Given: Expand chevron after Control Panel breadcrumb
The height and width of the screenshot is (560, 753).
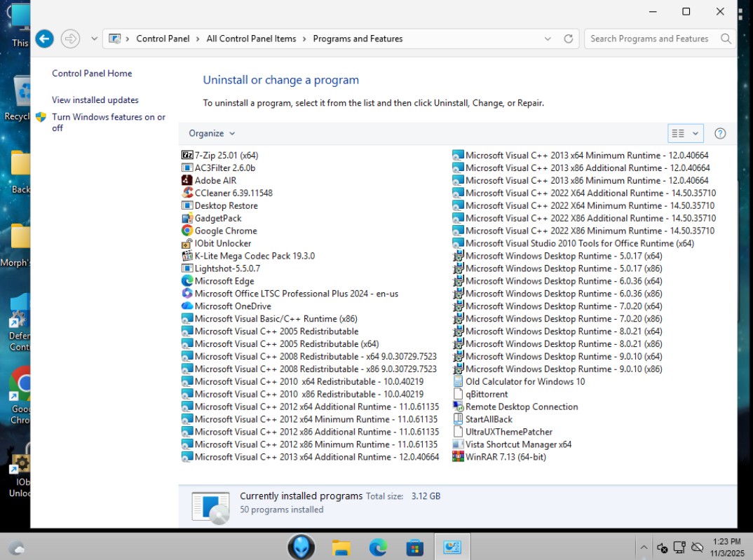Looking at the screenshot, I should pos(198,39).
